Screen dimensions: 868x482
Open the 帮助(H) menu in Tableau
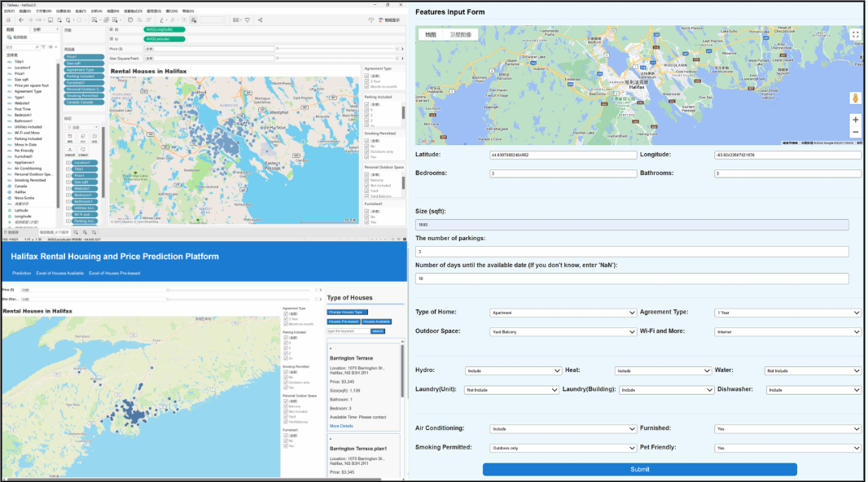[x=188, y=11]
